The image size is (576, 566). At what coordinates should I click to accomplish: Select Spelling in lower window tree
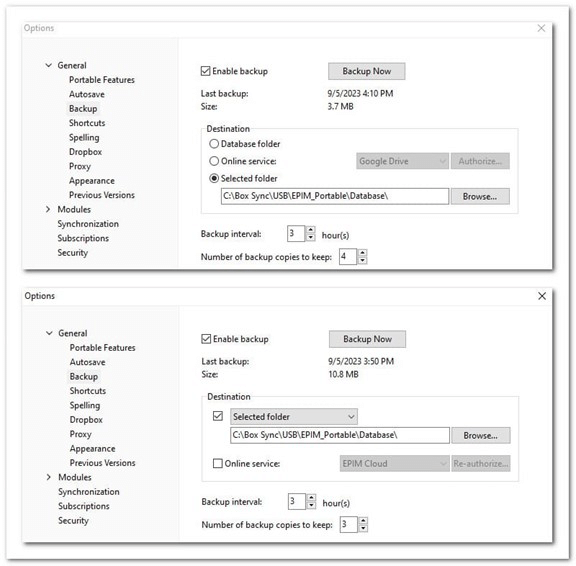coord(85,405)
